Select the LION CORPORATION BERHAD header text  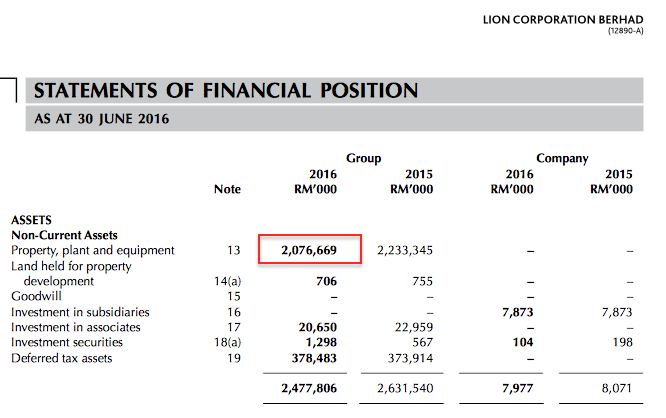pyautogui.click(x=563, y=20)
